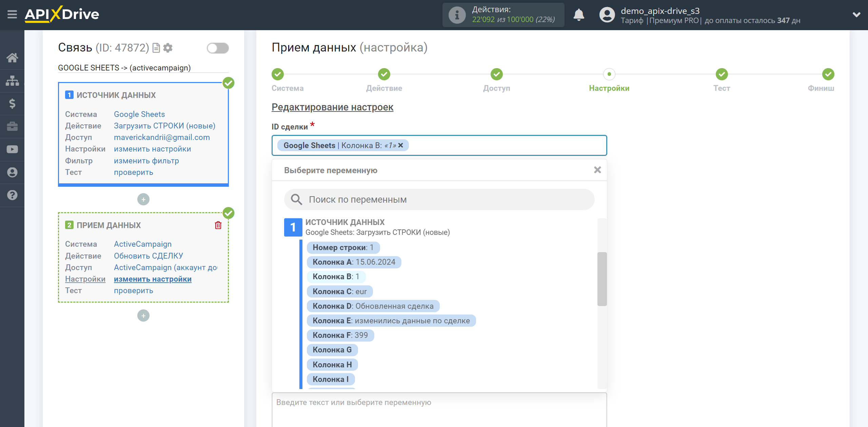Go to the Финиш step
The width and height of the screenshot is (868, 427).
coord(828,74)
